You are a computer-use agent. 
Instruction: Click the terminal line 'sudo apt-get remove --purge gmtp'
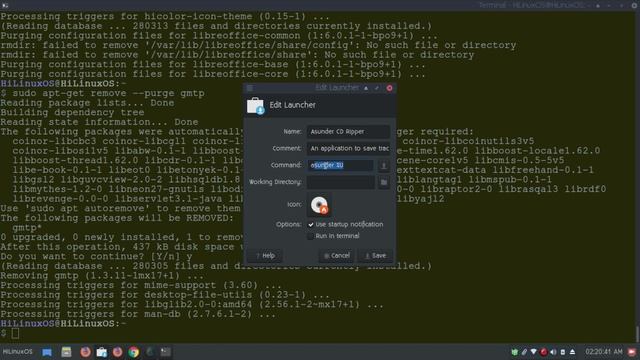(x=108, y=93)
